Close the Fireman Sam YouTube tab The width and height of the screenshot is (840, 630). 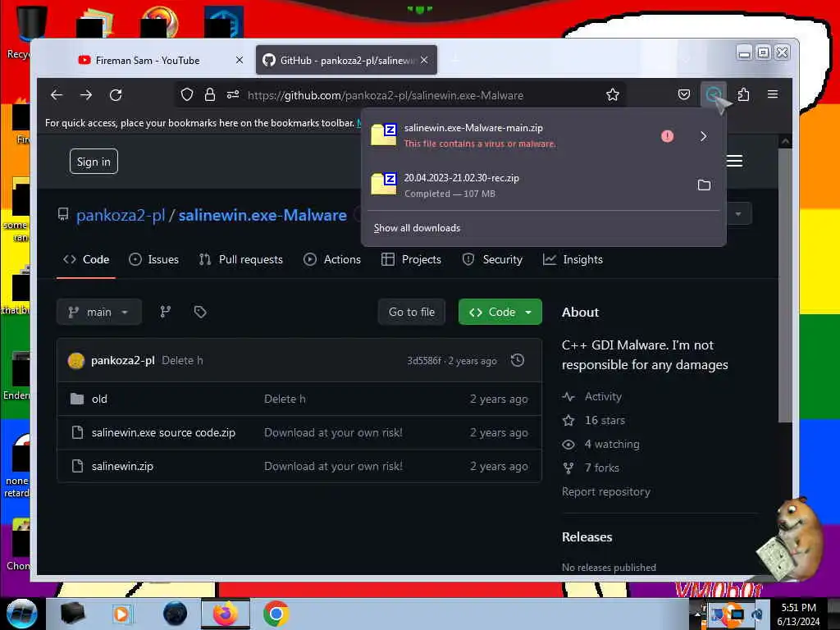coord(240,61)
